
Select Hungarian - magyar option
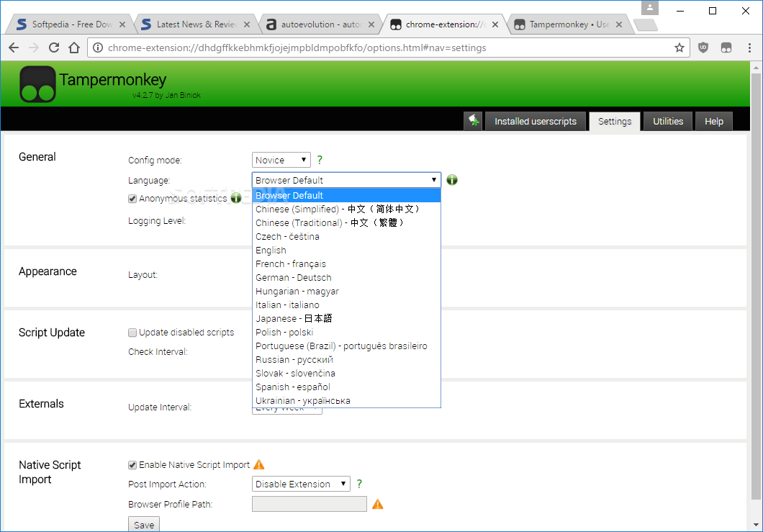click(346, 291)
